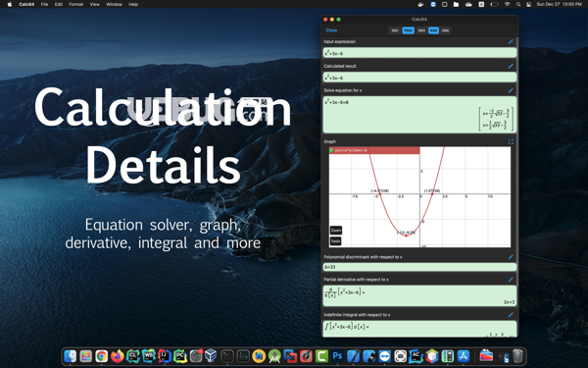Open Xcode from the dock

[x=353, y=356]
